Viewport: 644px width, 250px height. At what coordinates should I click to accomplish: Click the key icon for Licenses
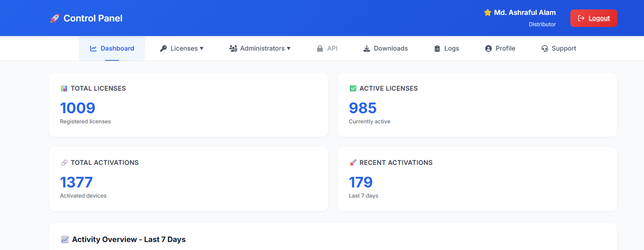163,49
